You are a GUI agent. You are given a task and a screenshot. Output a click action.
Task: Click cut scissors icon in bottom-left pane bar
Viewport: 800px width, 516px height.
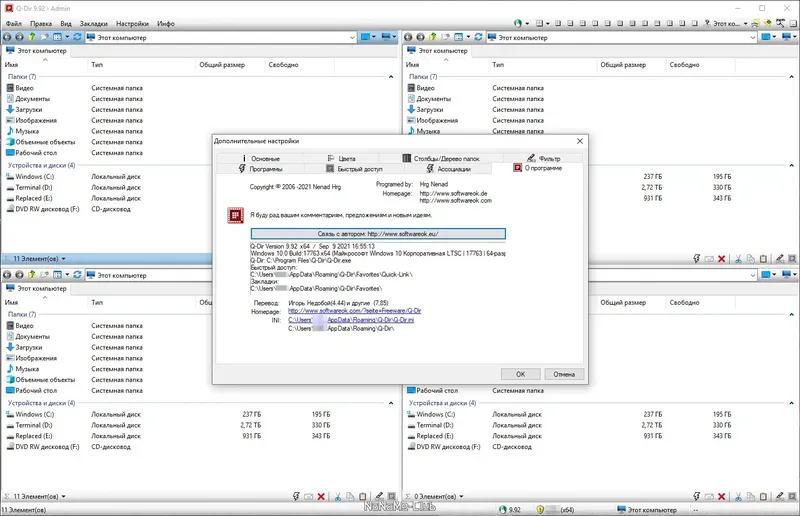337,496
